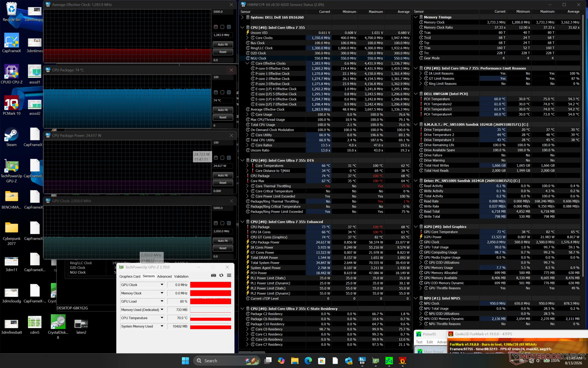
Task: Click Reset in Average Effective Clock graph
Action: click(223, 52)
